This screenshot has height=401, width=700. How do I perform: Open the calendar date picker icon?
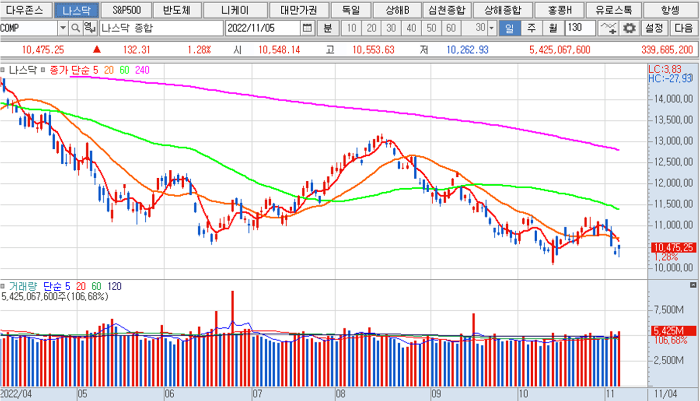pyautogui.click(x=307, y=28)
